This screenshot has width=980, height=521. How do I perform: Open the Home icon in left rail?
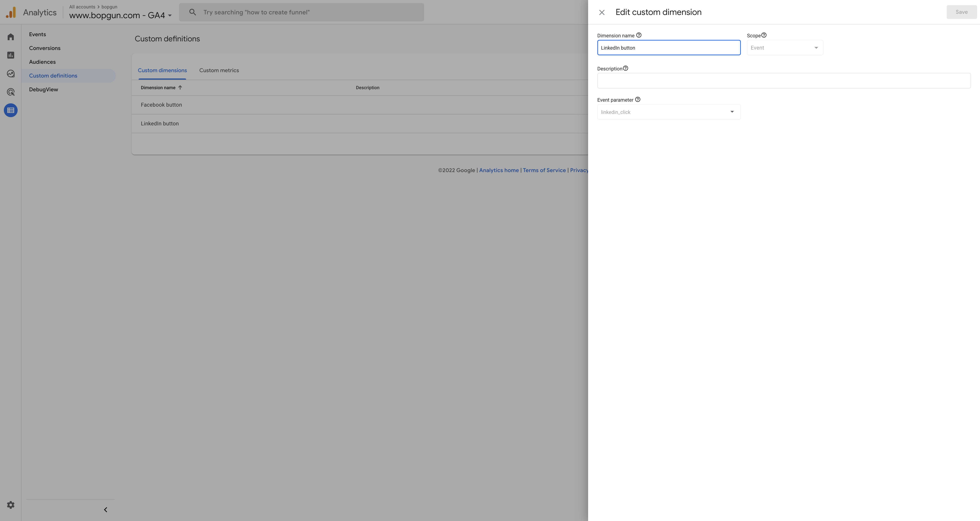click(11, 37)
